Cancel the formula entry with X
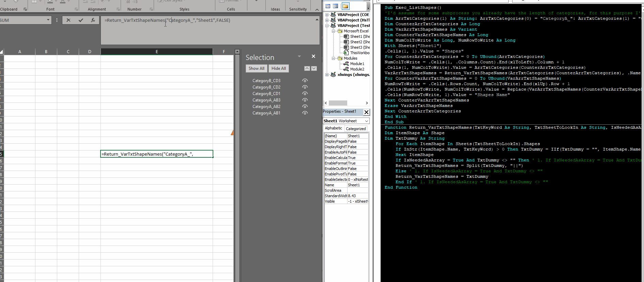The image size is (644, 282). pyautogui.click(x=68, y=20)
